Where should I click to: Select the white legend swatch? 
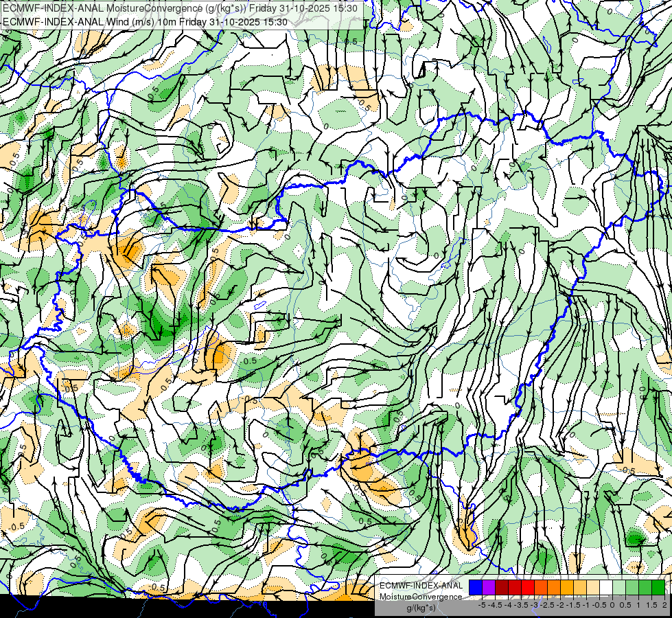(x=606, y=588)
